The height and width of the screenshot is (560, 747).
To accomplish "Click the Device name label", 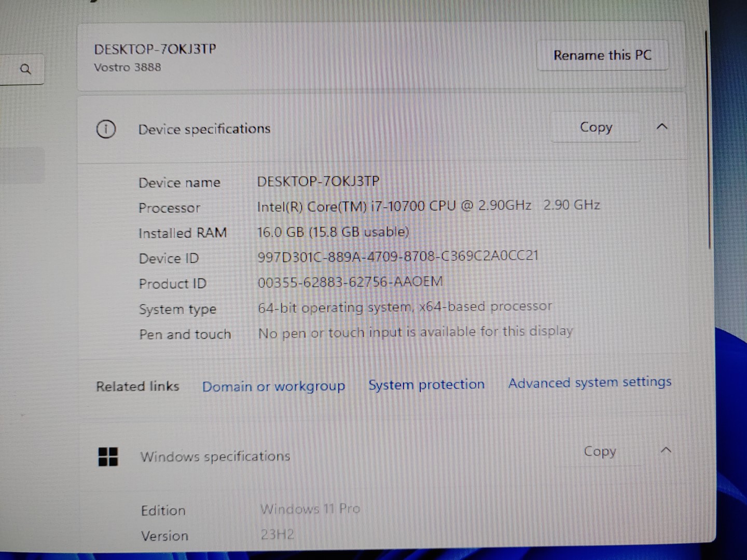I will point(179,183).
